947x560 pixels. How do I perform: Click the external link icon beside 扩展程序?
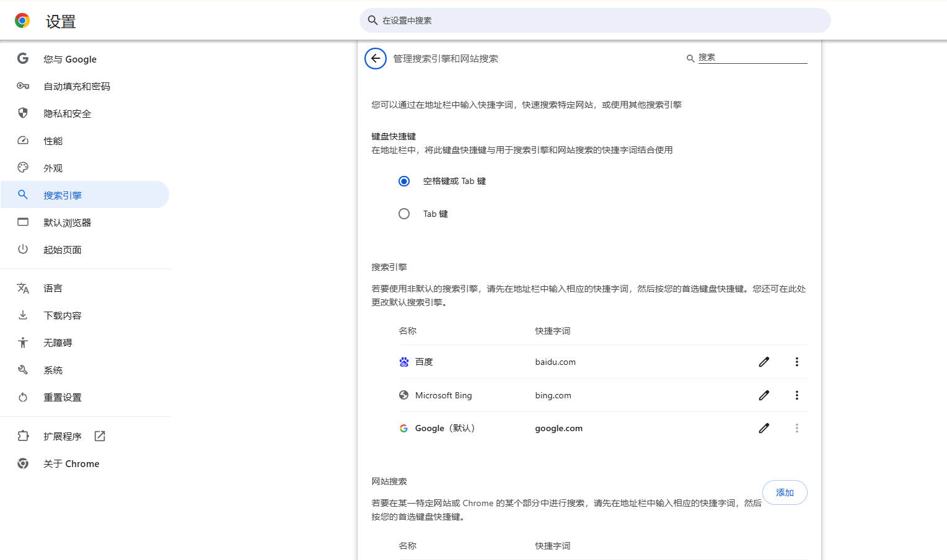(x=100, y=436)
